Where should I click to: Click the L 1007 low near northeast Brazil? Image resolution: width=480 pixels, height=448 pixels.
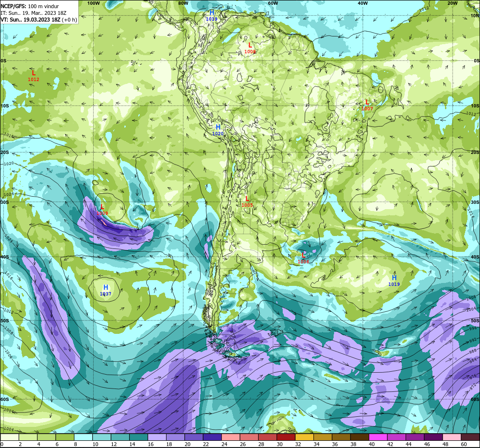point(367,105)
